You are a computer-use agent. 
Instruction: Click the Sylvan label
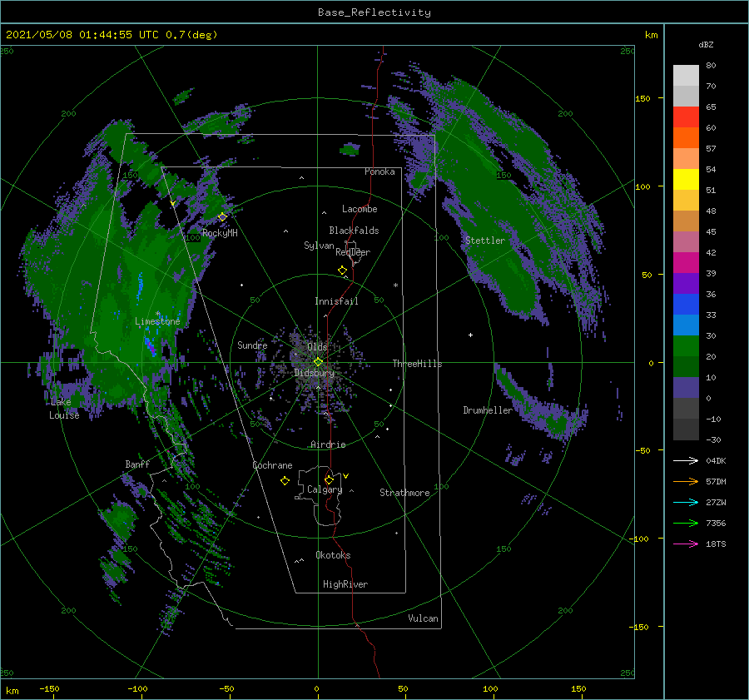319,246
